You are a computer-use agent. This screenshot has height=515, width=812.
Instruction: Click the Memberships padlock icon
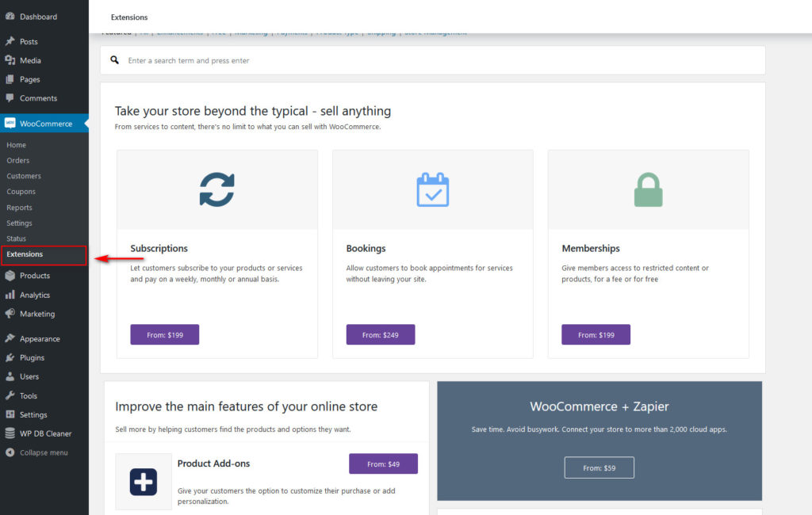tap(649, 189)
